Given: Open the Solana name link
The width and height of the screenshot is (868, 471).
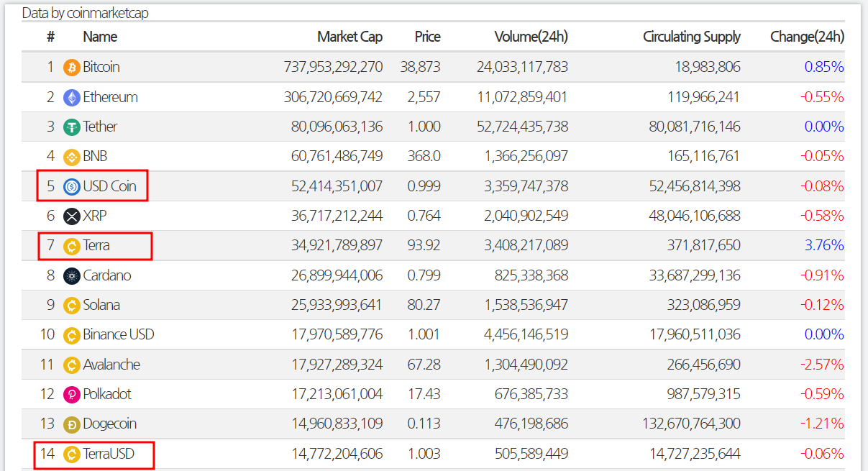Looking at the screenshot, I should click(101, 305).
